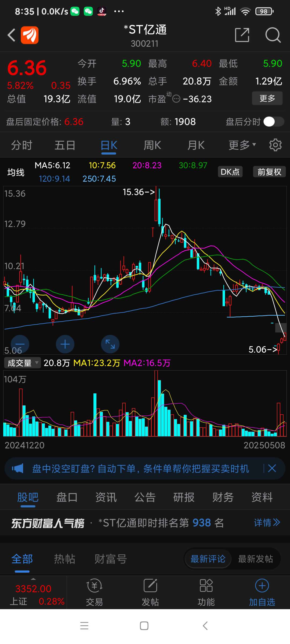Viewport: 290px width, 644px height.
Task: Tap Android recent apps menu icon
Action: 84,626
